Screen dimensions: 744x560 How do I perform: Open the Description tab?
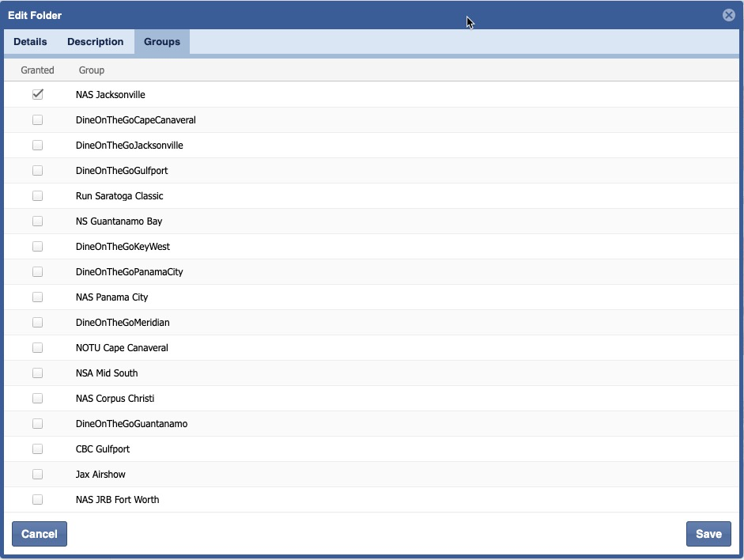point(95,42)
